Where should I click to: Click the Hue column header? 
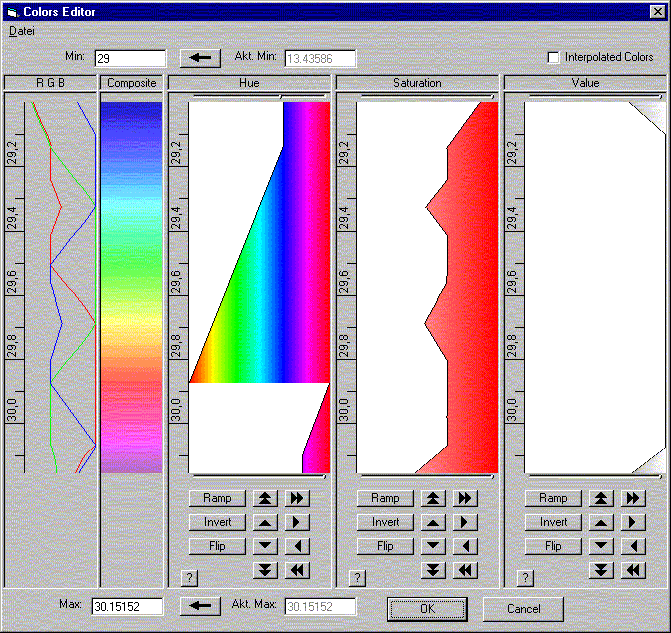click(249, 83)
